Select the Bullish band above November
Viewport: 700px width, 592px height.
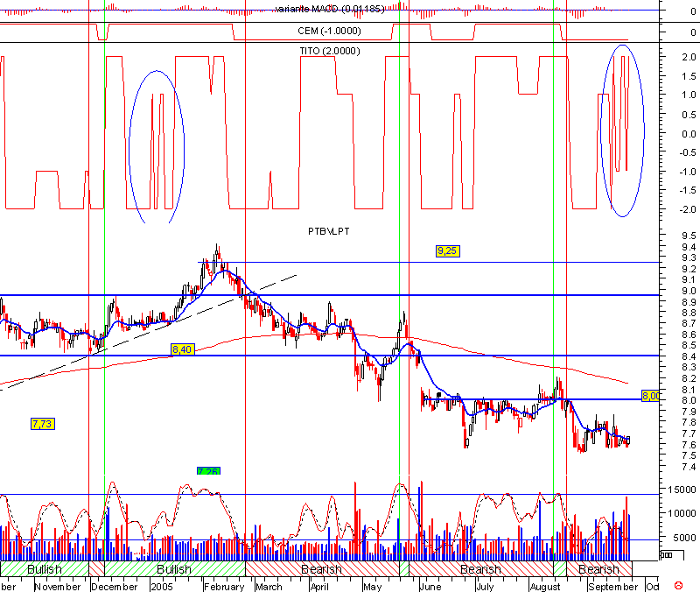45,569
